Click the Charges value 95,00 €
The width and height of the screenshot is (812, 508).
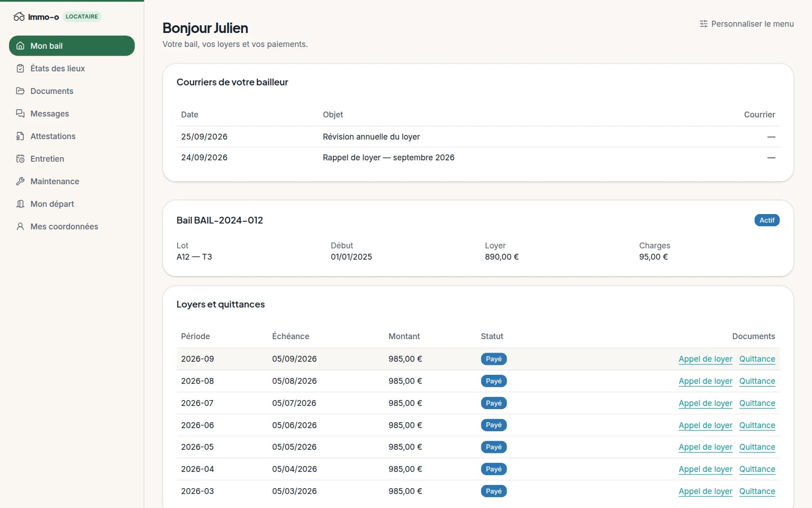click(653, 257)
